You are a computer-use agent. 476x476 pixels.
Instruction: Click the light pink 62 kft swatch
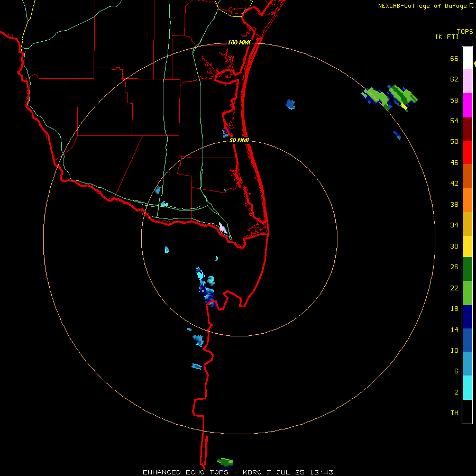pyautogui.click(x=467, y=81)
